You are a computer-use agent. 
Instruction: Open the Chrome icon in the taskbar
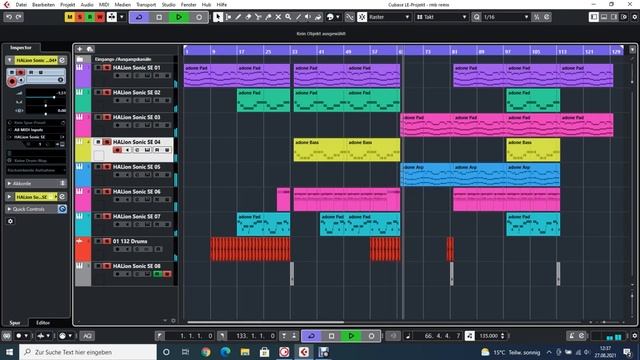tap(206, 352)
